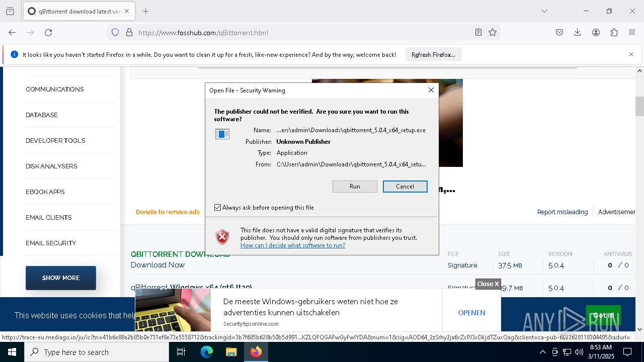Viewport: 644px width, 362px height.
Task: Select the Communications category
Action: point(55,89)
